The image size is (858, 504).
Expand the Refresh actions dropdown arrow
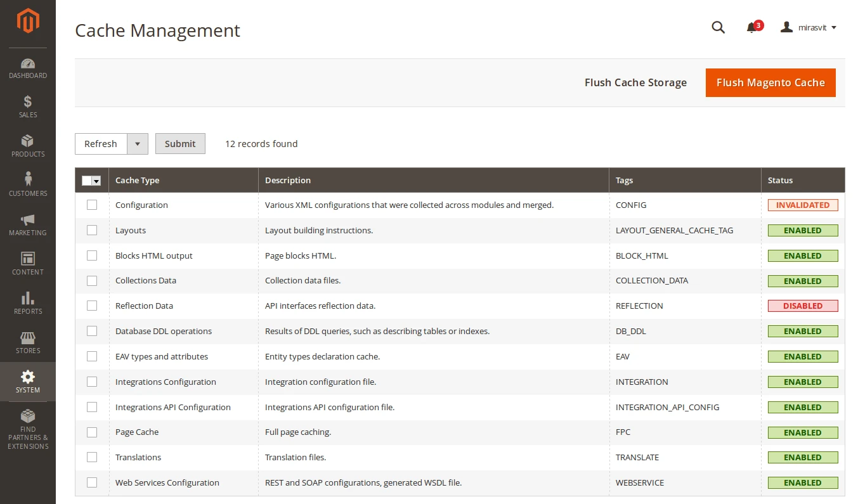[x=137, y=144]
